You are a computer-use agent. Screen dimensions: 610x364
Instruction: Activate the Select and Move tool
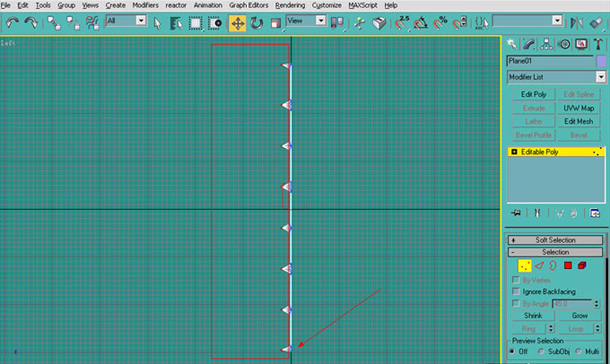tap(237, 23)
